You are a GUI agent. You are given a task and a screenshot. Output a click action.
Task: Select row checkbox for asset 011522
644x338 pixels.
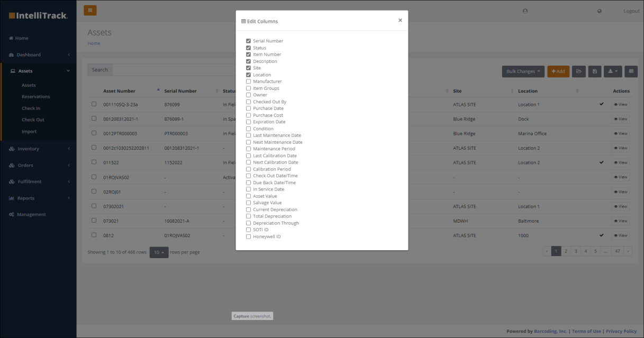pos(94,162)
